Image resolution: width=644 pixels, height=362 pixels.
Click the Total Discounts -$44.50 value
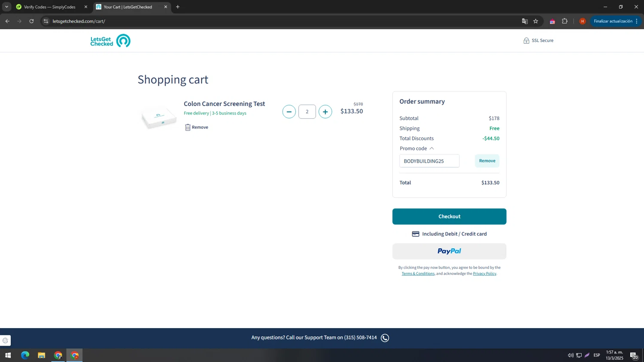[x=491, y=139]
